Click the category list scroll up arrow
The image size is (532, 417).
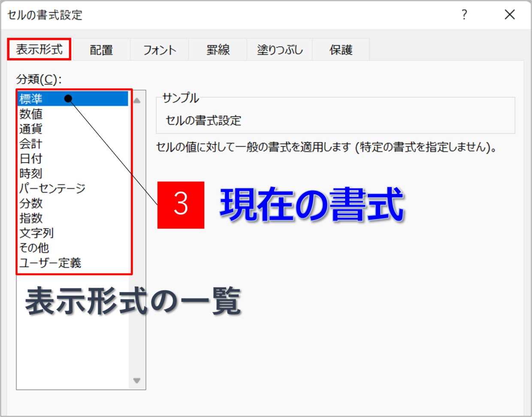(x=137, y=101)
